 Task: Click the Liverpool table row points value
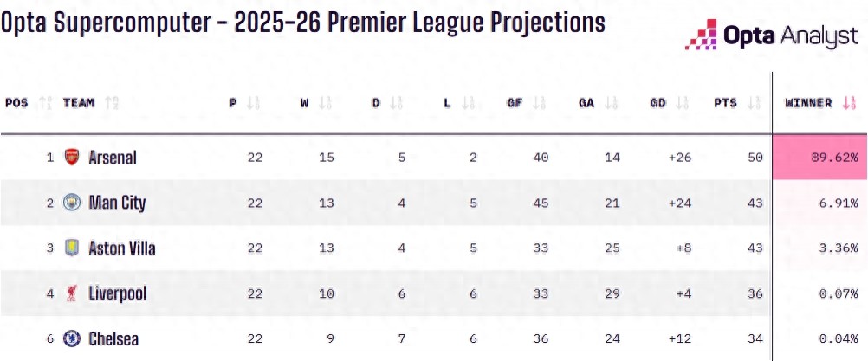[x=754, y=293]
